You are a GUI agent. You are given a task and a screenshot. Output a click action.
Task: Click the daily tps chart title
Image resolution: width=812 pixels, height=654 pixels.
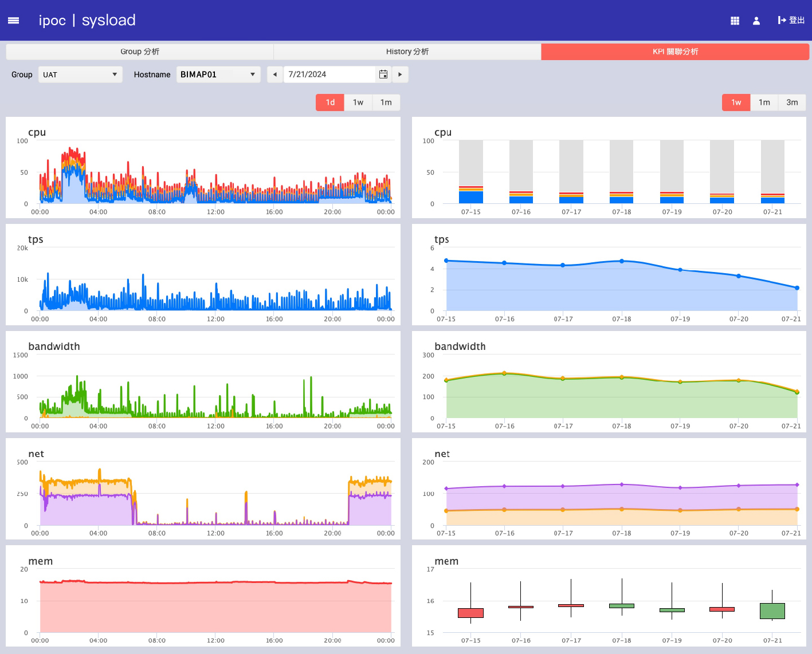pyautogui.click(x=36, y=239)
